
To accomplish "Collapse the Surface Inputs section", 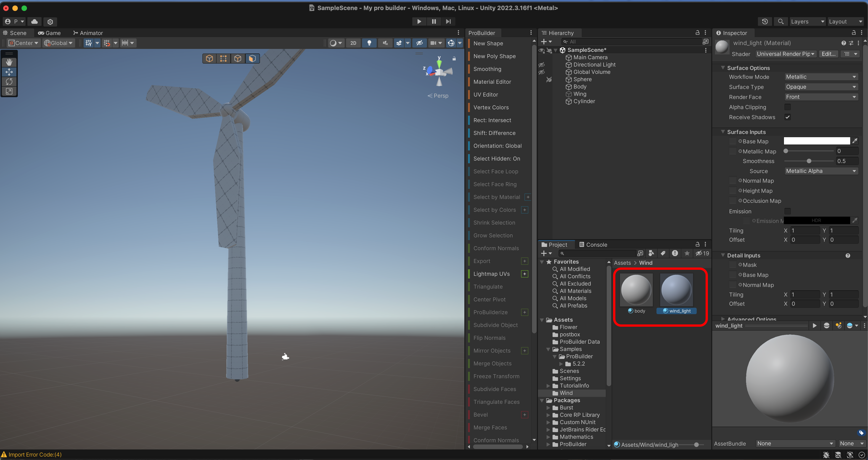I will click(723, 132).
